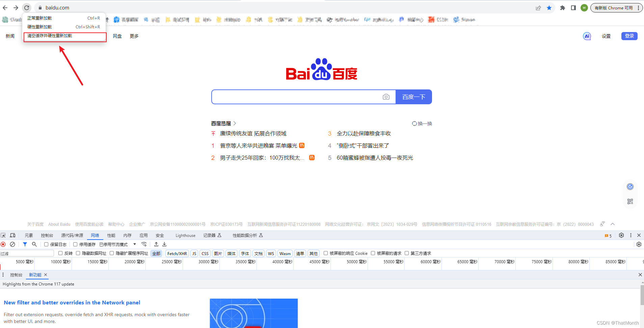Open the Chrome three-dot main menu
The width and height of the screenshot is (644, 328).
coord(638,8)
